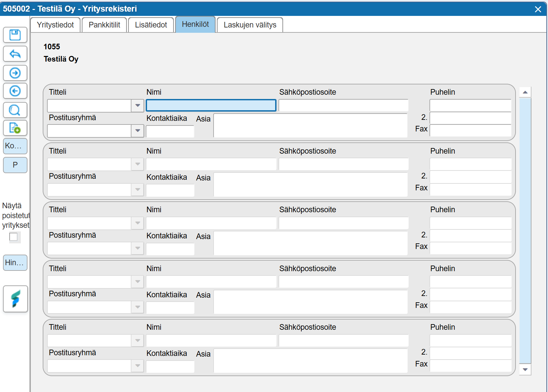The width and height of the screenshot is (548, 392).
Task: Toggle the Näytä poistetut yritykset checkbox
Action: tap(14, 237)
